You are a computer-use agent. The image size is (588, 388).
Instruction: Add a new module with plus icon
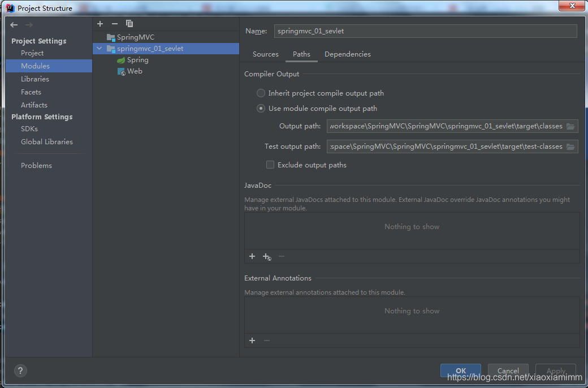tap(100, 24)
